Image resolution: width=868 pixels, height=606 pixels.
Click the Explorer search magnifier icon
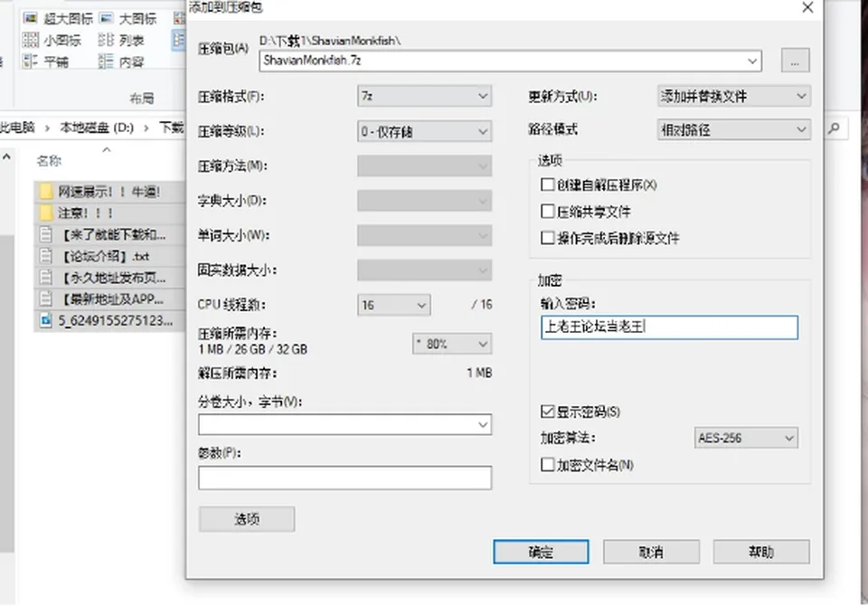[x=833, y=128]
